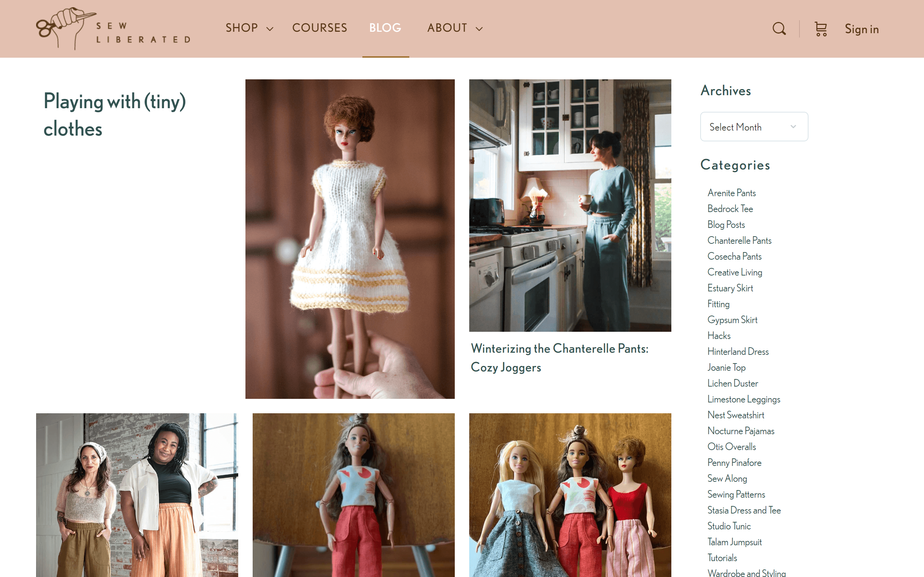
Task: Click the search magnifier icon
Action: point(779,28)
